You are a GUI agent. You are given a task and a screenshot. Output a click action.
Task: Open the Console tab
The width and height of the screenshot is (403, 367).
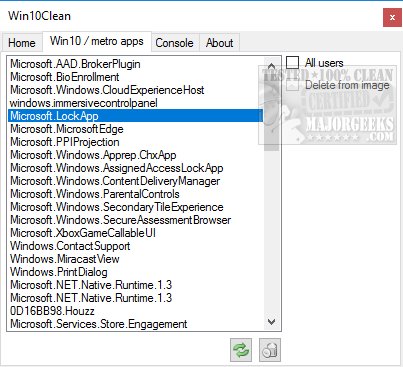tap(175, 43)
